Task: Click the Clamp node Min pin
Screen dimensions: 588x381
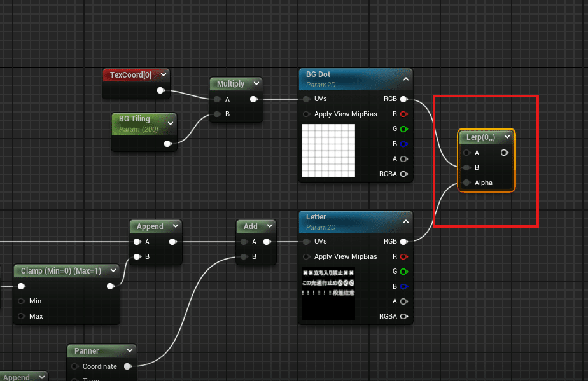Action: pos(22,301)
